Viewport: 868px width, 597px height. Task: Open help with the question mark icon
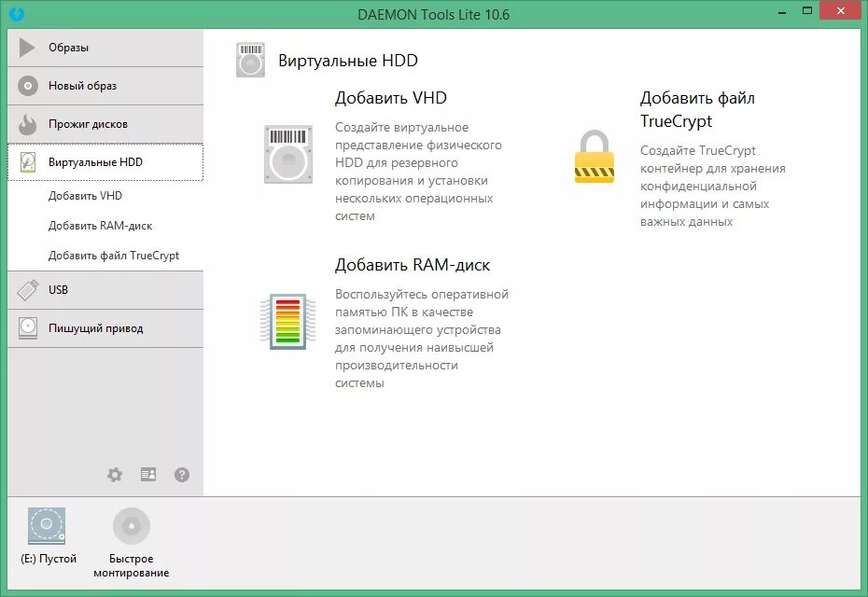pyautogui.click(x=182, y=475)
